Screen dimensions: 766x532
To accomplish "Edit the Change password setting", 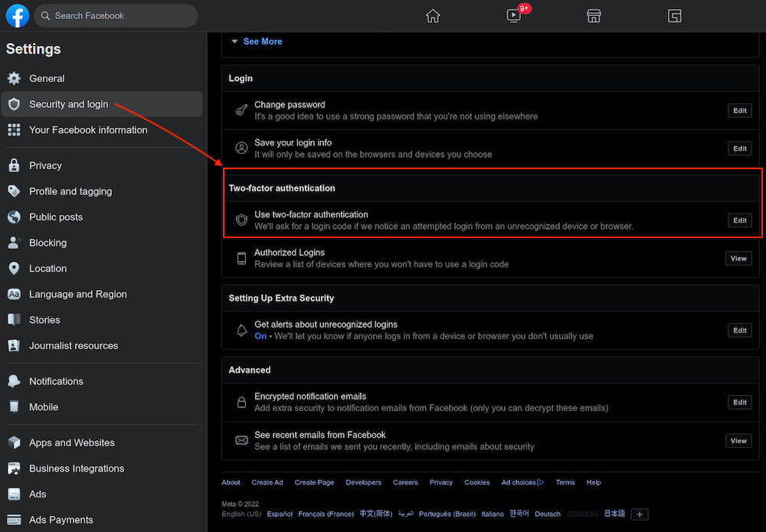I will pyautogui.click(x=739, y=110).
